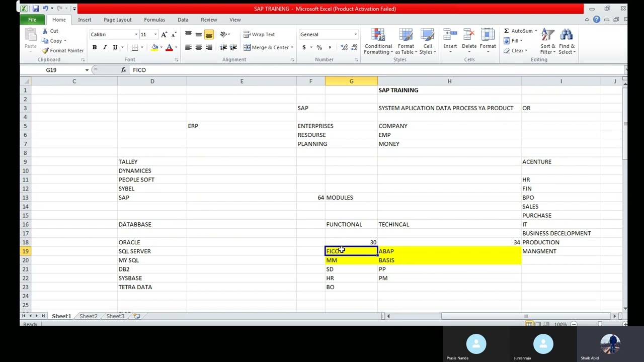Open Cell Styles gallery
The image size is (644, 362).
tap(428, 42)
